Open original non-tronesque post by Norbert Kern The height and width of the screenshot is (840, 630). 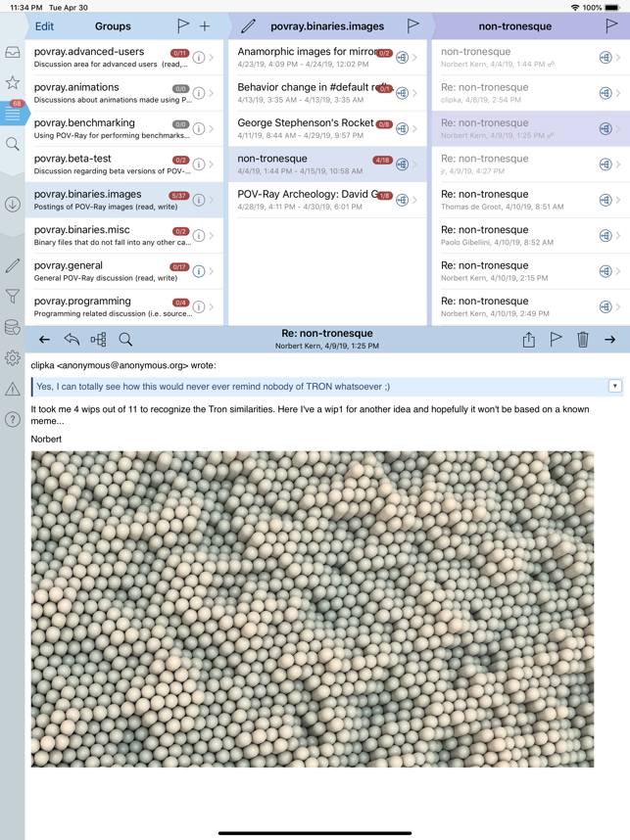[531, 58]
